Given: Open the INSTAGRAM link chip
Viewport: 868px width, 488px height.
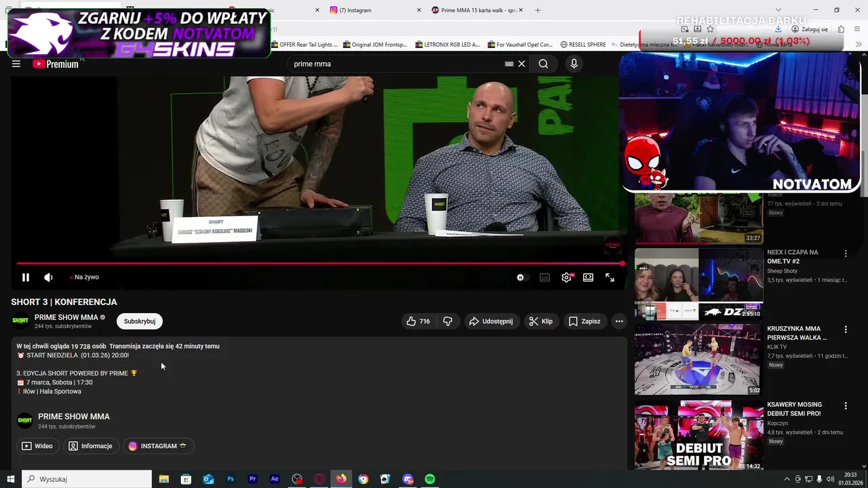Looking at the screenshot, I should 158,446.
